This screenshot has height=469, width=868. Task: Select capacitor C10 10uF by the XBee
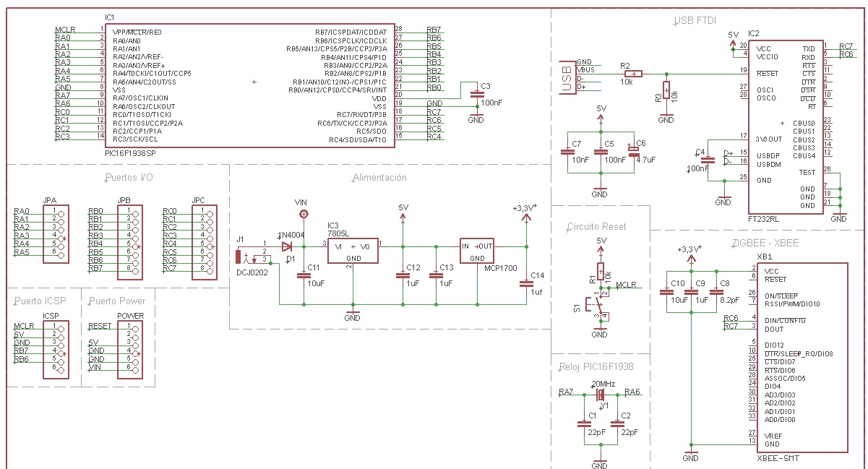point(666,291)
